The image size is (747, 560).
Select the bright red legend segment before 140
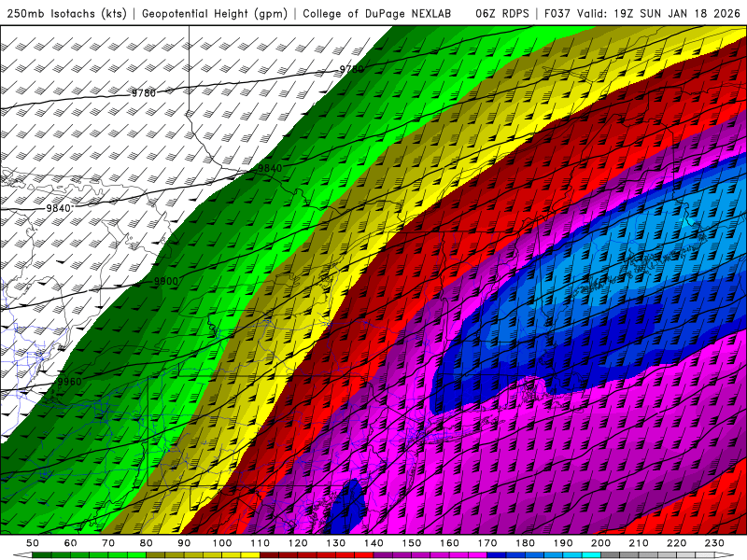364,555
